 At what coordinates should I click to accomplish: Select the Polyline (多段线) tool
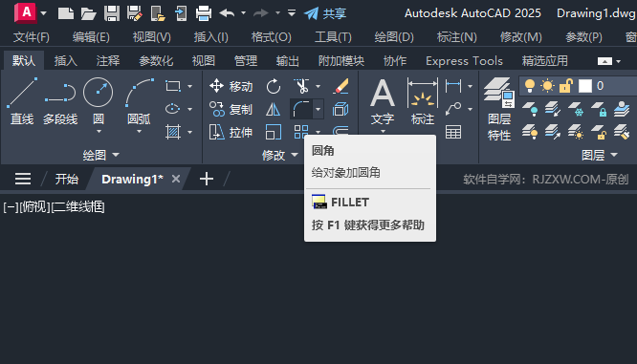click(x=60, y=101)
